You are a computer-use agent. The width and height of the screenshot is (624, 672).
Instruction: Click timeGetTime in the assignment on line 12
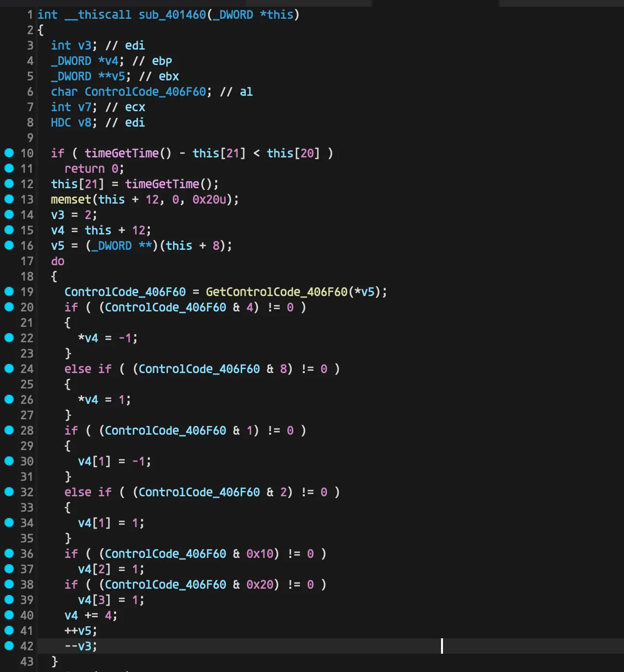tap(162, 184)
